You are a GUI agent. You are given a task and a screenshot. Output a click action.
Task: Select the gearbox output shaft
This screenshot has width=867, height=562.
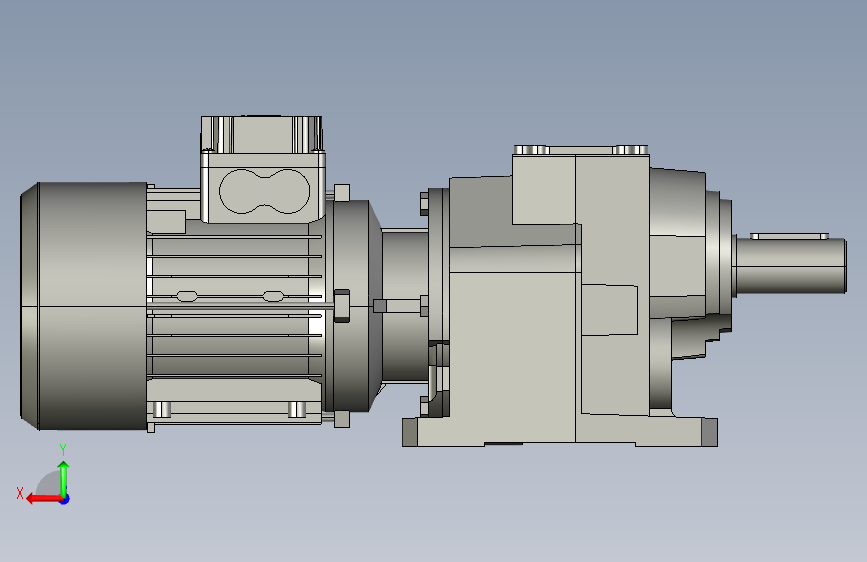click(x=791, y=266)
